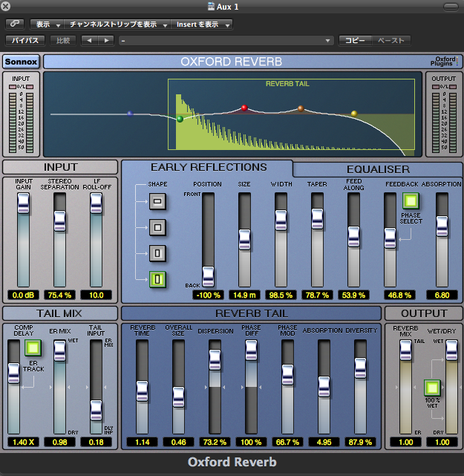464x476 pixels.
Task: Open the チャンネルストリップを表示 dropdown
Action: [x=117, y=25]
